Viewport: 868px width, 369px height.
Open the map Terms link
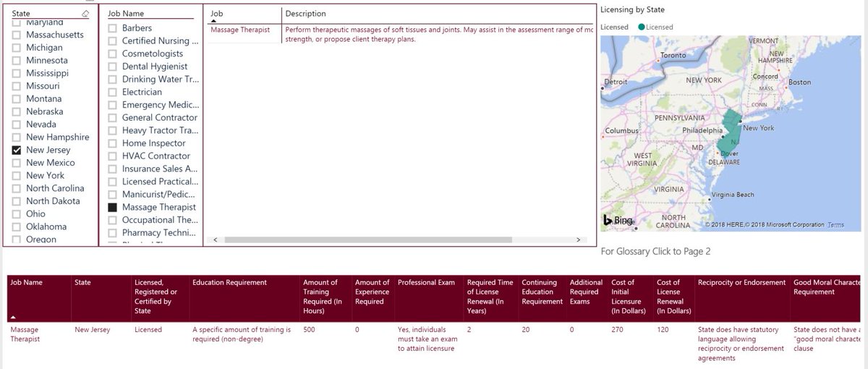(835, 225)
